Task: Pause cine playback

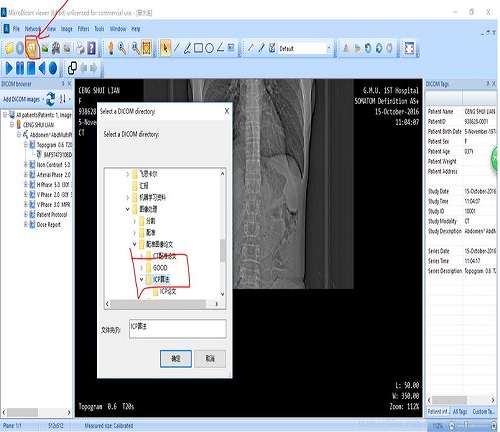Action: 20,68
